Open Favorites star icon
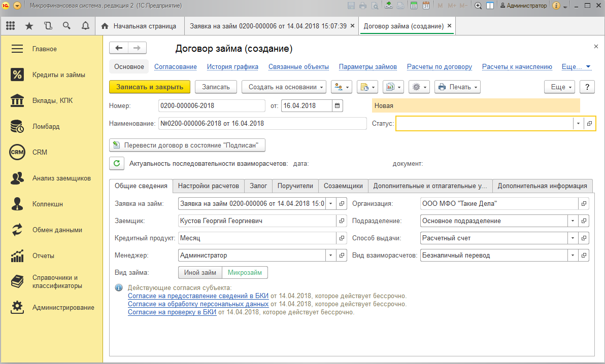Screen dimensions: 605x364 (29, 26)
